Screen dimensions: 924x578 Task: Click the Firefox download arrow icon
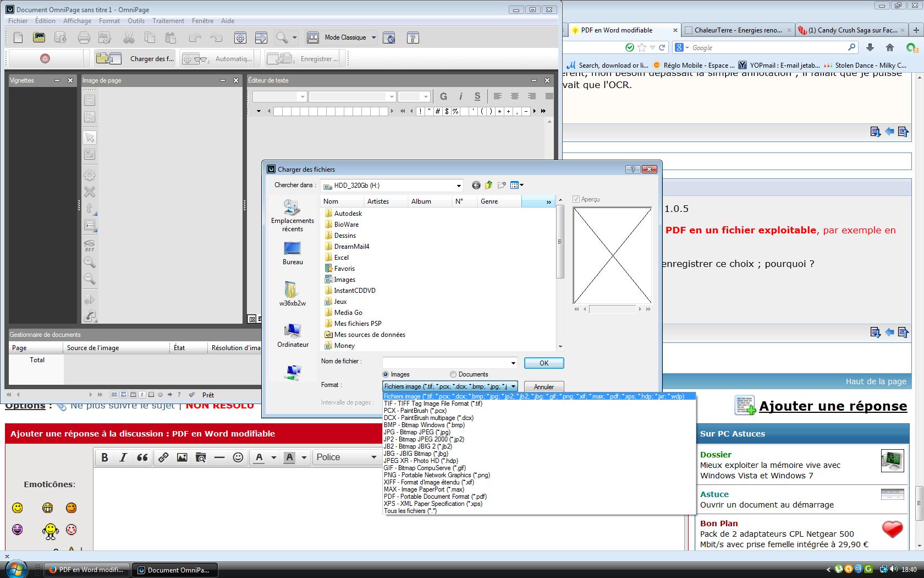coord(870,48)
